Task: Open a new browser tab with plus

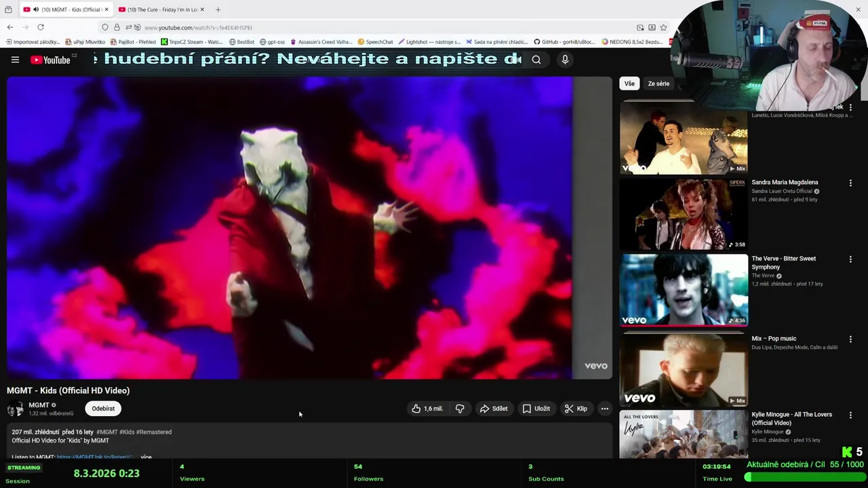Action: (x=218, y=9)
